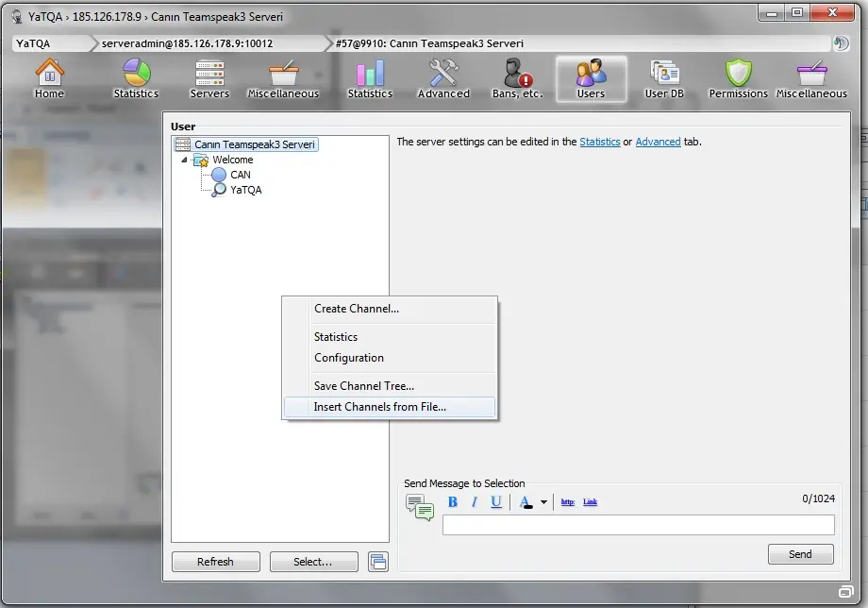Choose Save Channel Tree... from the context menu

pyautogui.click(x=389, y=386)
